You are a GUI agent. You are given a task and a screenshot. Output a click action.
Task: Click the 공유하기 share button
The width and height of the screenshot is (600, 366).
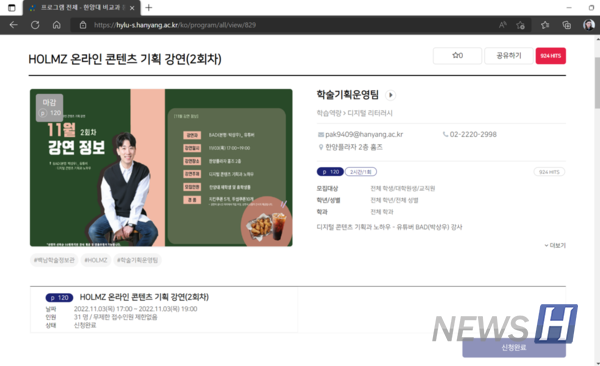pyautogui.click(x=509, y=56)
